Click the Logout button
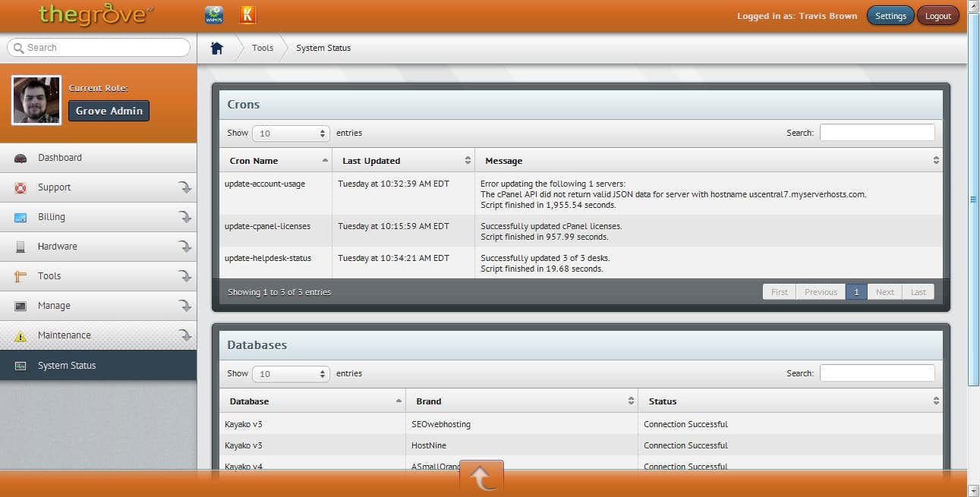The height and width of the screenshot is (497, 980). pos(937,16)
